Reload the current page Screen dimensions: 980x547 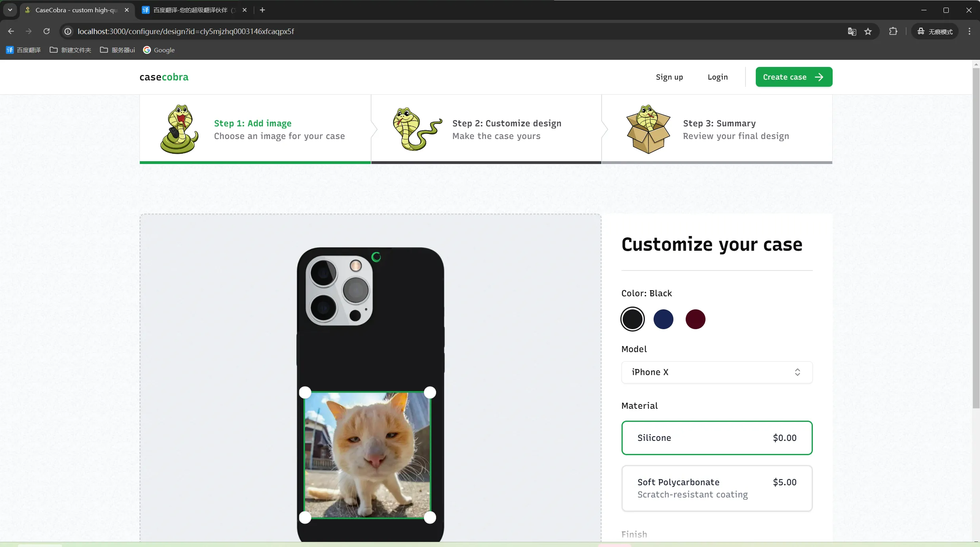tap(47, 31)
